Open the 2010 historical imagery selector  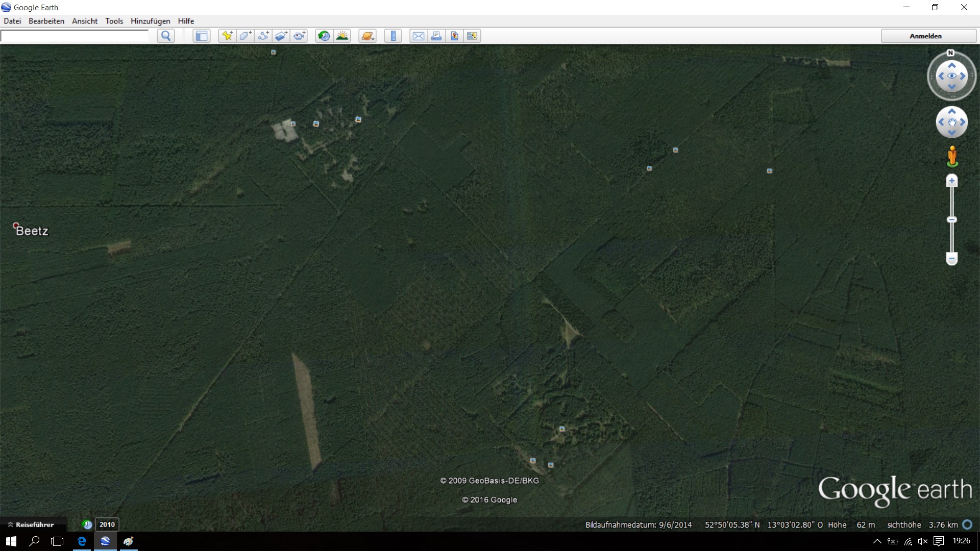pyautogui.click(x=107, y=524)
